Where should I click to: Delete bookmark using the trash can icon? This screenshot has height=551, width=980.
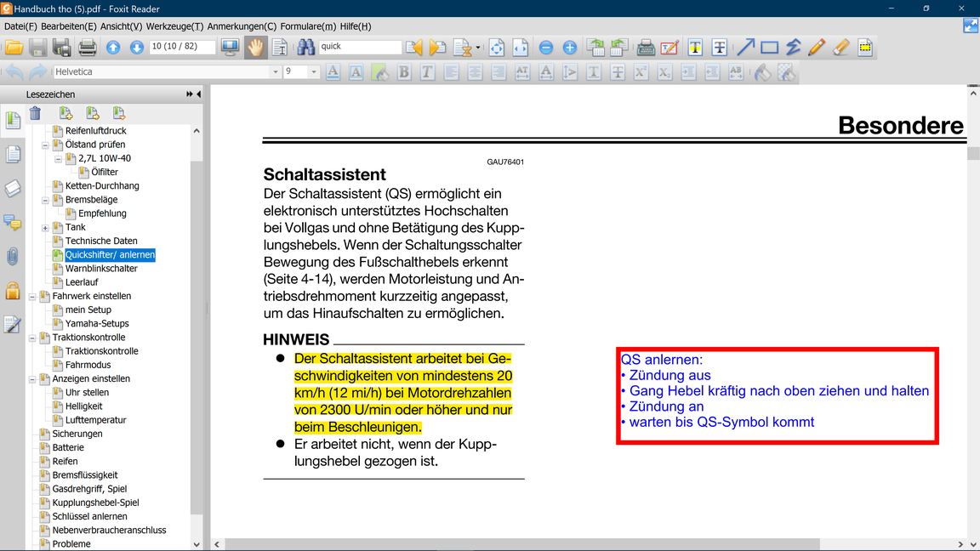click(35, 114)
